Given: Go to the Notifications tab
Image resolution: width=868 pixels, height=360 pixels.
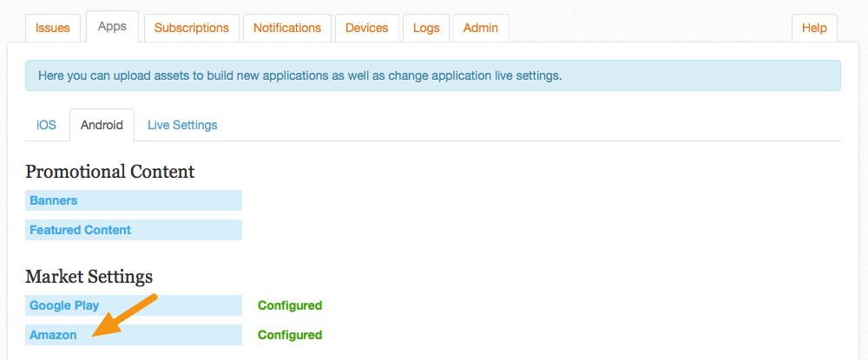Looking at the screenshot, I should 287,28.
